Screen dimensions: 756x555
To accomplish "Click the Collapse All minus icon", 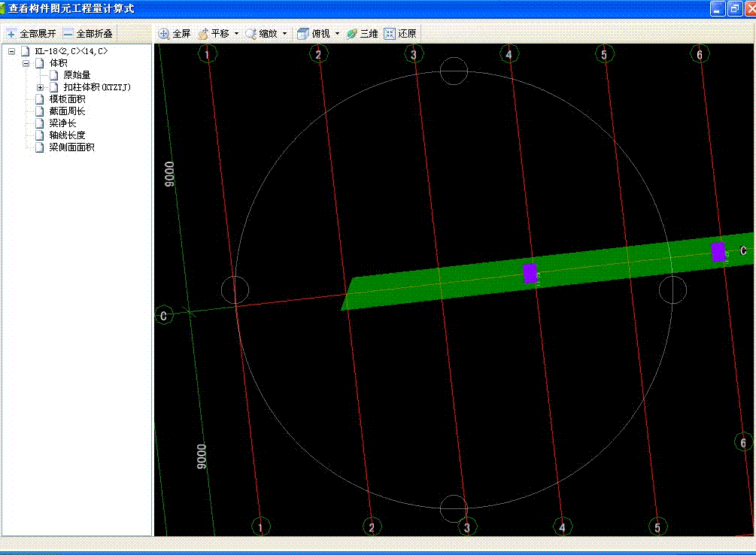I will (68, 34).
